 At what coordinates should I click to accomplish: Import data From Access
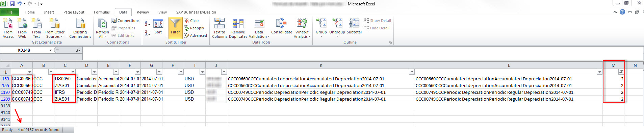click(8, 28)
